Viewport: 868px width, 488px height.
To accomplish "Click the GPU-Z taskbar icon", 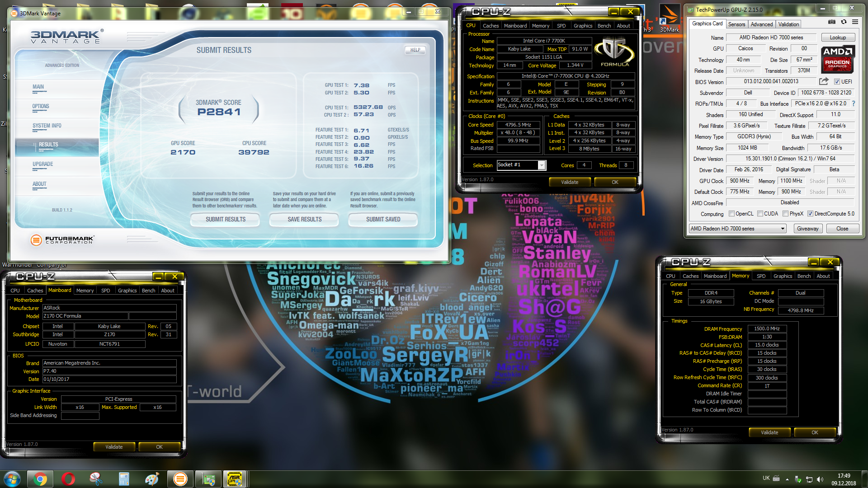I will tap(208, 479).
